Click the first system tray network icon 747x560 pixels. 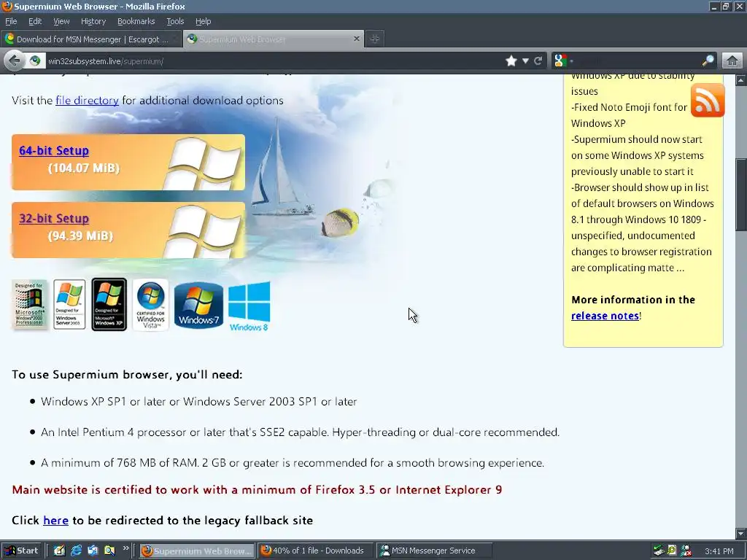(659, 551)
